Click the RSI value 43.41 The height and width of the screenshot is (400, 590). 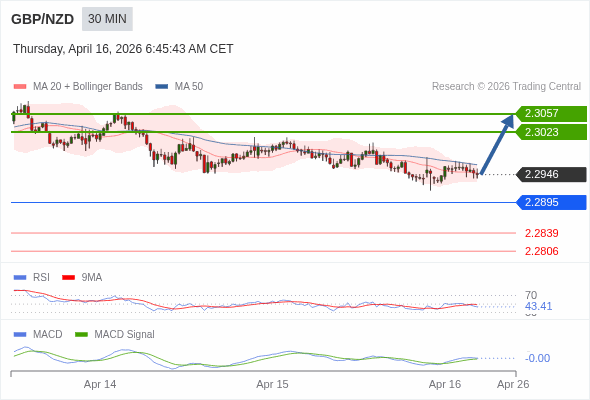pyautogui.click(x=538, y=306)
